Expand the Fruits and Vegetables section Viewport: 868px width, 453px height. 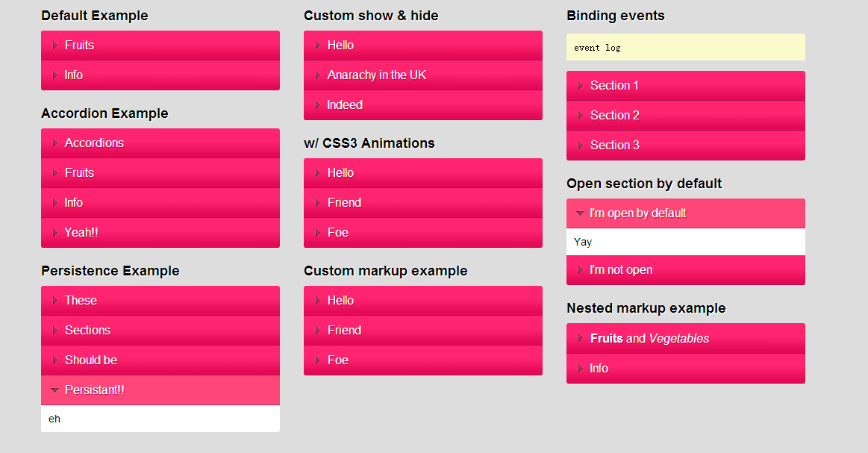pos(686,338)
